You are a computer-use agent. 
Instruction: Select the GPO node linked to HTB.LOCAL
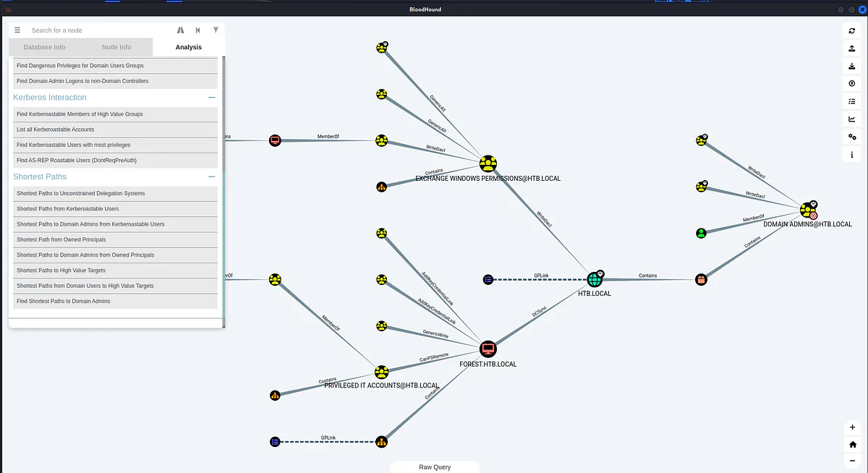pyautogui.click(x=488, y=279)
